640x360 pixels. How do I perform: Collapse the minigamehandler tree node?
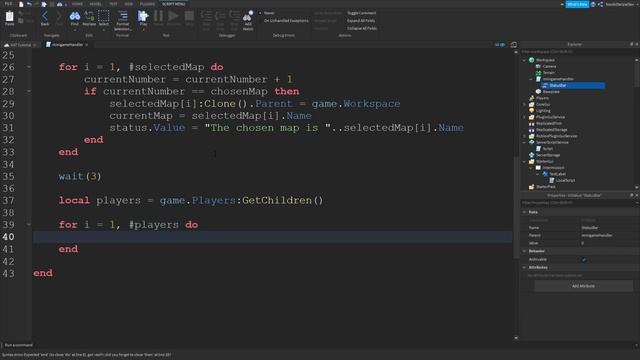coord(531,79)
